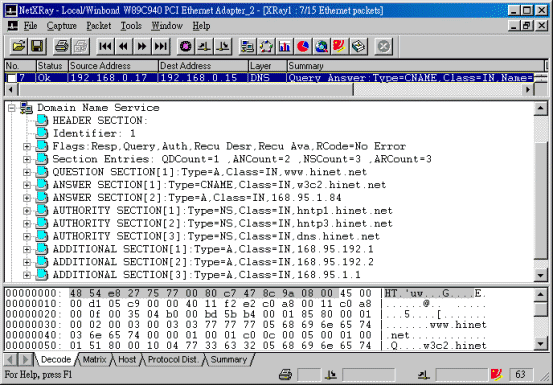
Task: Click the red alarm icon in the status bar
Action: tap(496, 374)
